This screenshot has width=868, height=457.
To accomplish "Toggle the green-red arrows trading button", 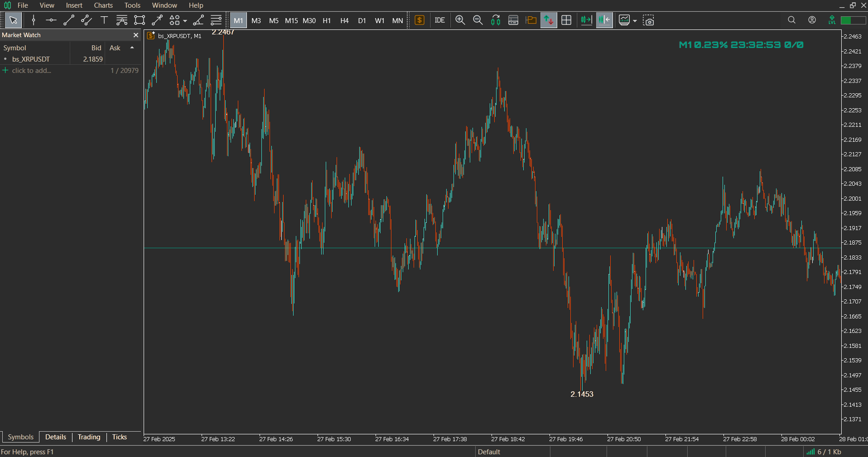I will (x=549, y=20).
